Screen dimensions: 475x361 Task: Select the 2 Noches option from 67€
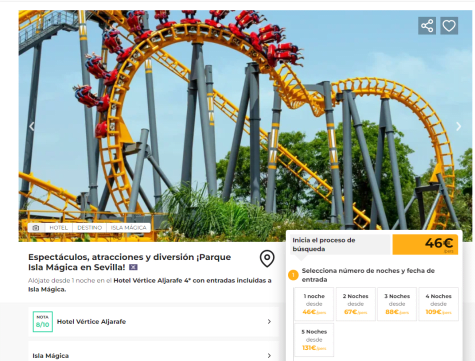[355, 304]
